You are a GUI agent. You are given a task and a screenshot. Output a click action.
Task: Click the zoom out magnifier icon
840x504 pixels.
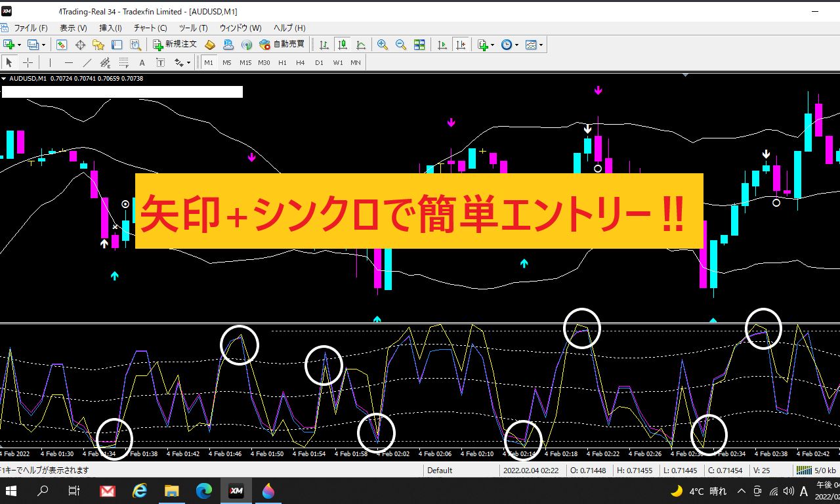click(400, 45)
